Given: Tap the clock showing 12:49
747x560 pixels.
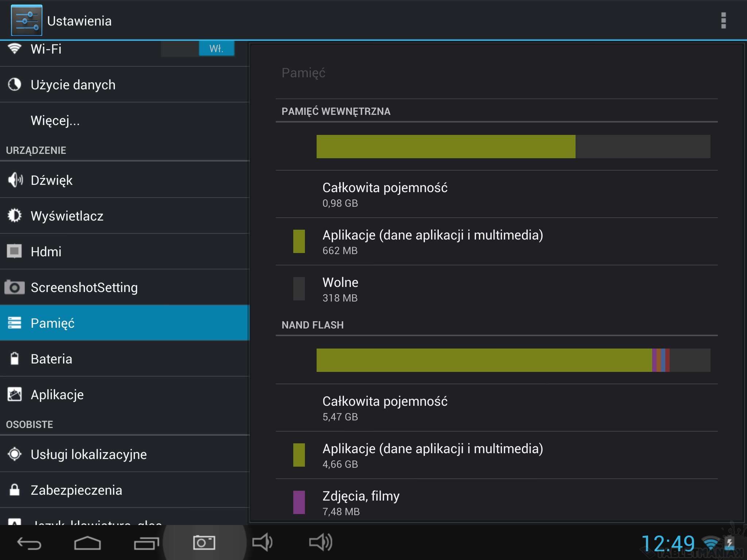Looking at the screenshot, I should coord(667,544).
